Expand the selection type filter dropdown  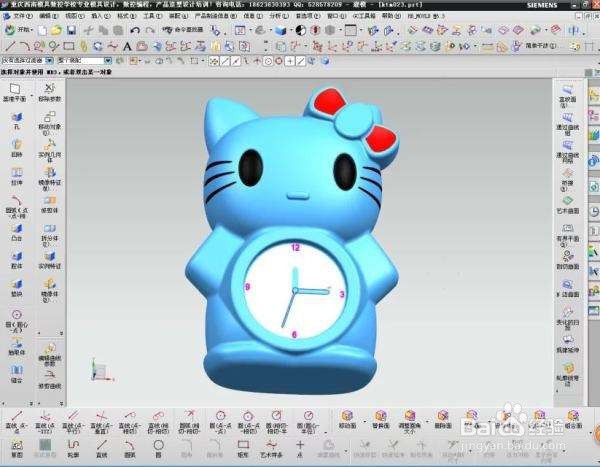pos(49,60)
